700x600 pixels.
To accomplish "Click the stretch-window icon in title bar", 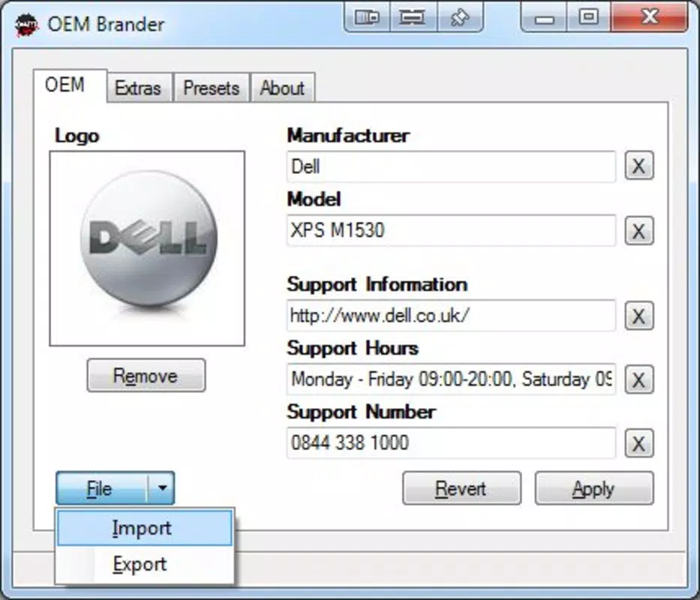I will point(413,17).
